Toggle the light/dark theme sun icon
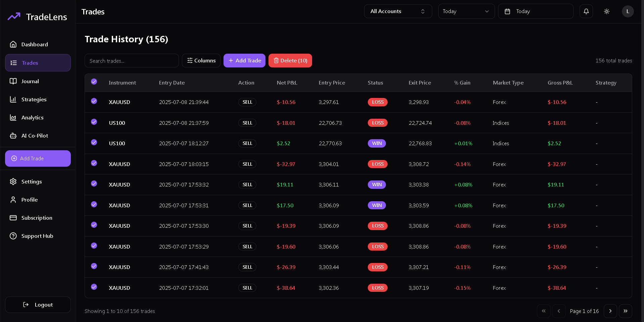 tap(606, 11)
